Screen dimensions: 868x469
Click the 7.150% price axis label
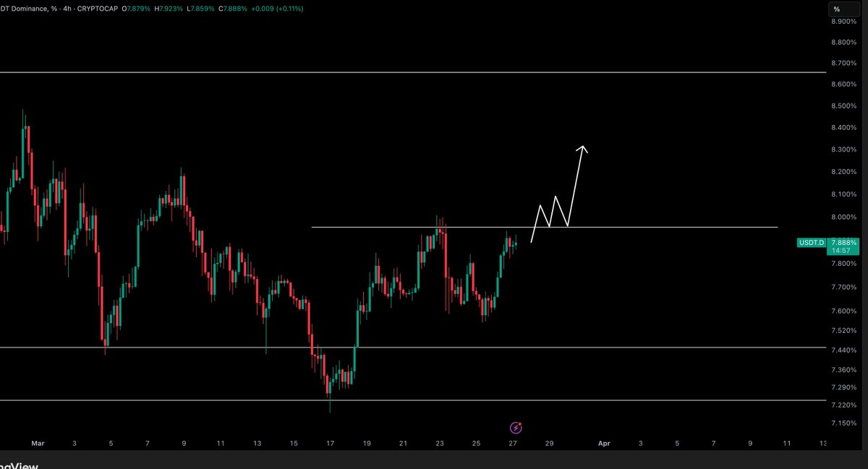point(845,423)
